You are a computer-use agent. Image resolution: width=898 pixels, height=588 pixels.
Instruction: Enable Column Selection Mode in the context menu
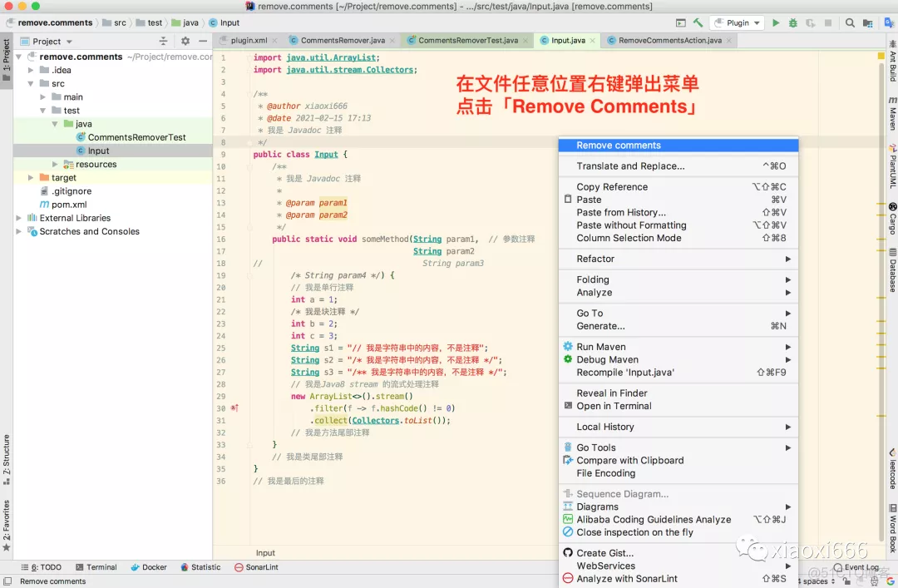pos(629,238)
